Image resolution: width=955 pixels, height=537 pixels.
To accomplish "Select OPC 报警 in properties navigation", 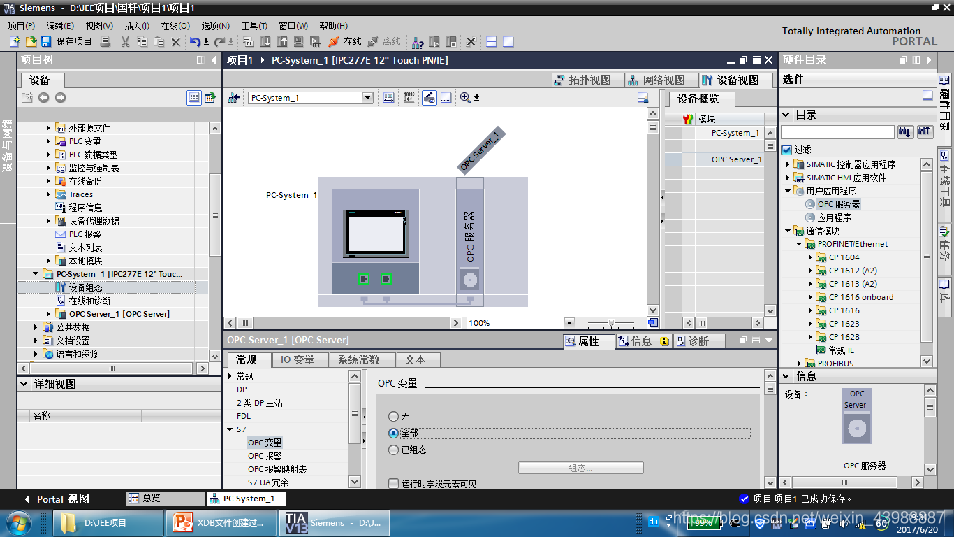I will (x=264, y=456).
